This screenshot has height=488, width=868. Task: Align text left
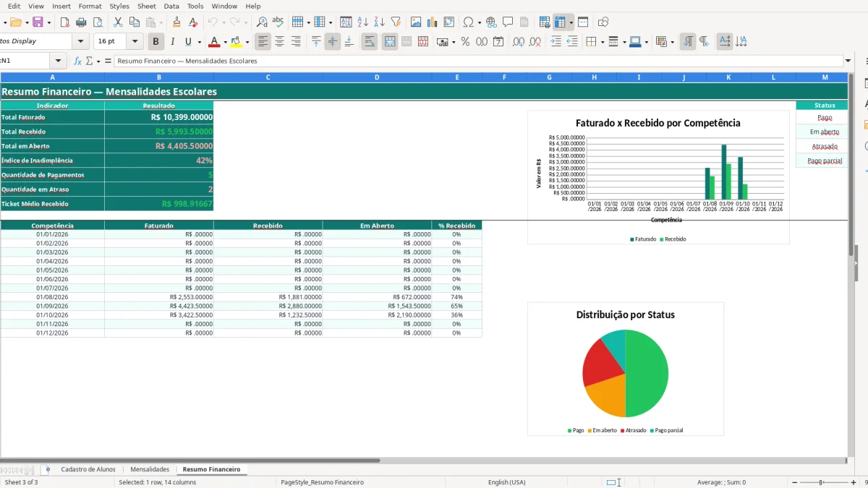tap(263, 42)
